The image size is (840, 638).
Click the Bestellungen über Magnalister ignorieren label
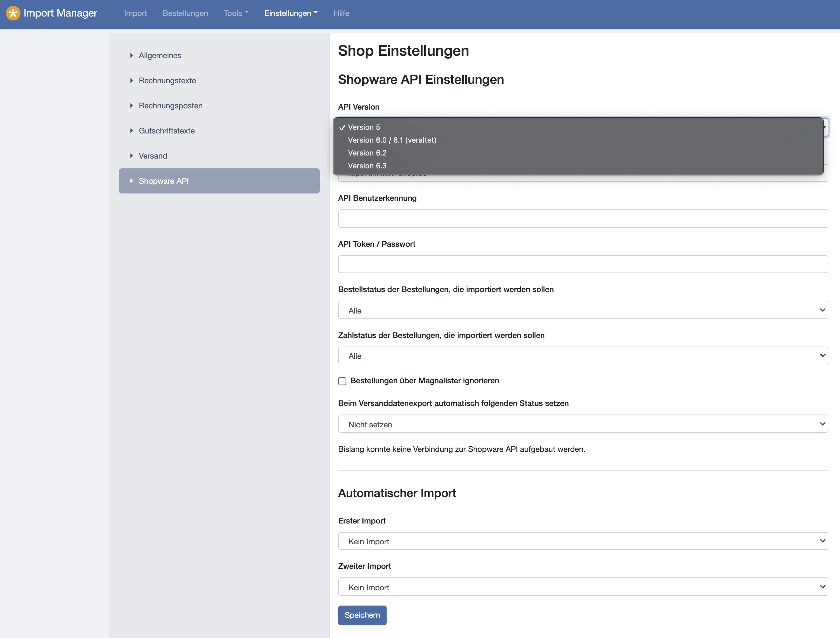424,381
